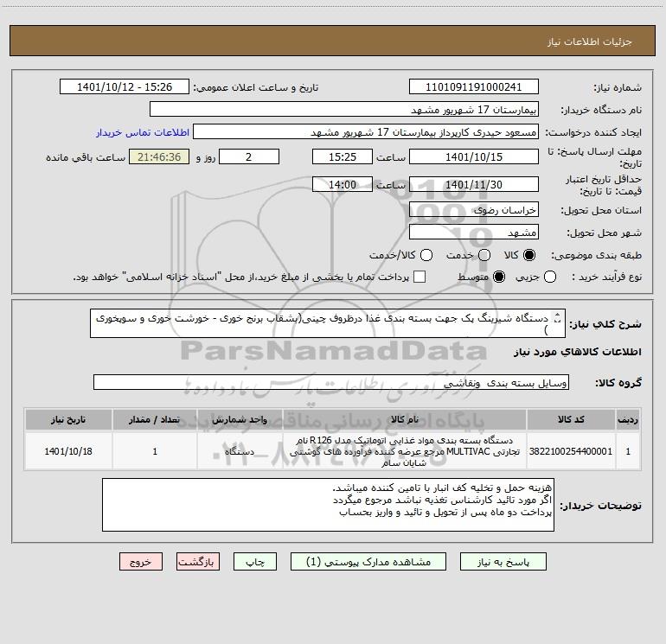Click the remaining time 21:46:36 field
Viewport: 666px width, 644px height.
[x=159, y=156]
